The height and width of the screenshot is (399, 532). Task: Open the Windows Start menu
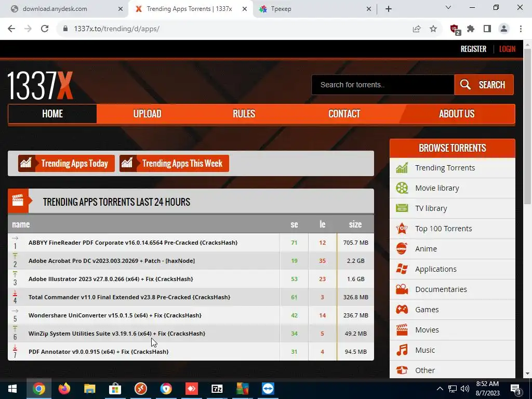[x=12, y=389]
